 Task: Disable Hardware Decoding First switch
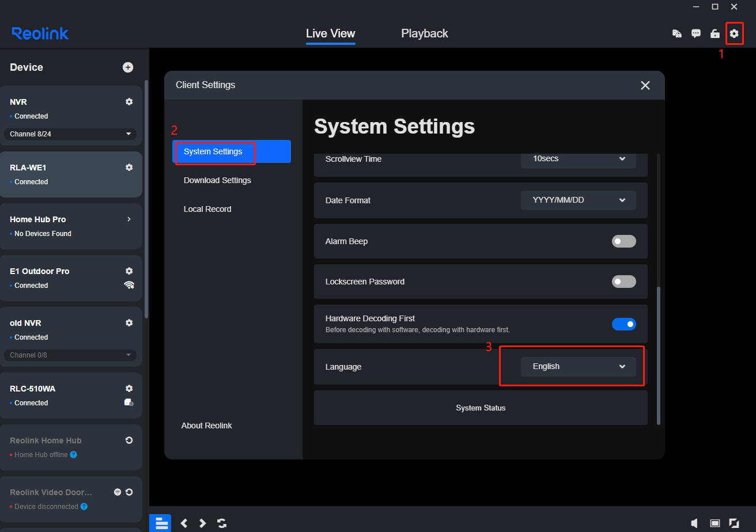tap(624, 324)
